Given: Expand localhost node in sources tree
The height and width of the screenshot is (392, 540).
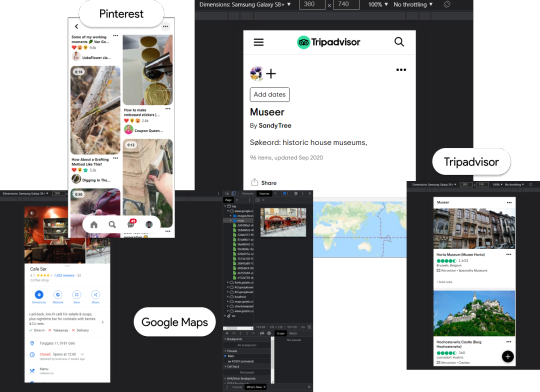Looking at the screenshot, I should tap(228, 297).
